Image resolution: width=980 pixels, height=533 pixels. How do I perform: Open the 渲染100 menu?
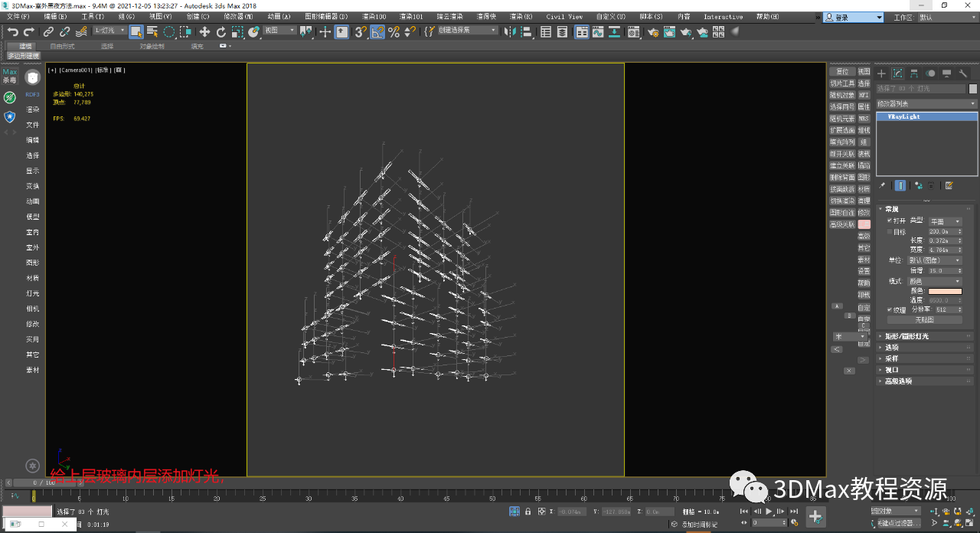click(x=372, y=16)
